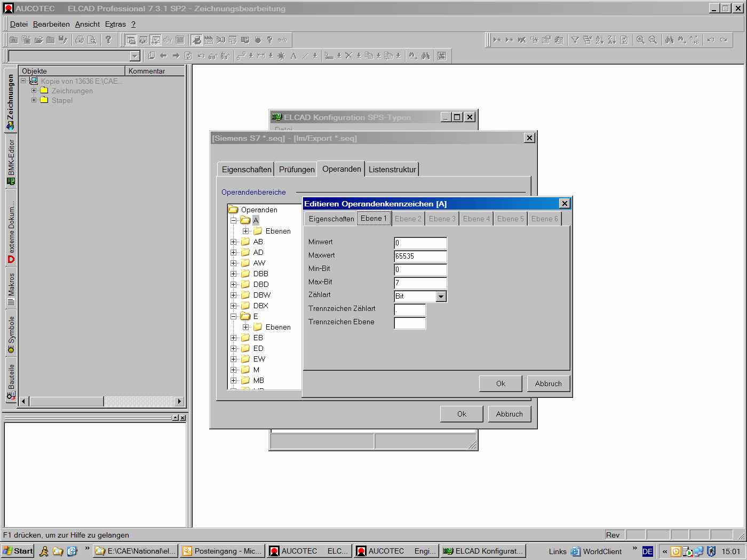The height and width of the screenshot is (560, 747).
Task: Click the Max-Bit input field
Action: click(420, 283)
